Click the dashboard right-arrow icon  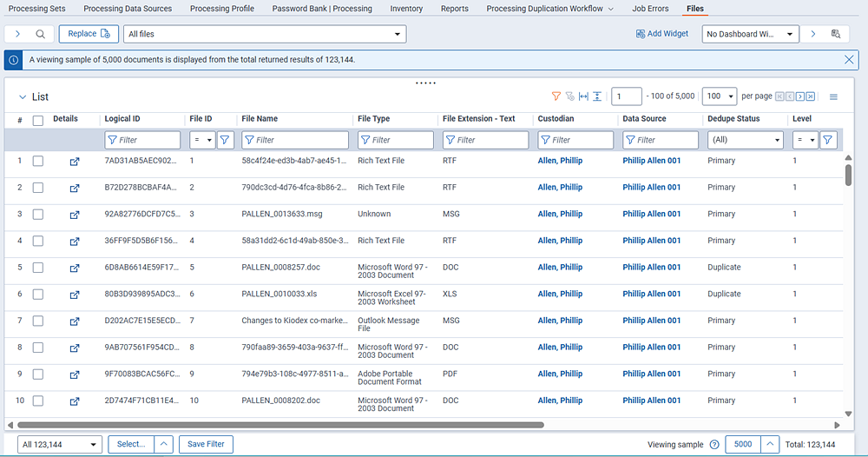(813, 34)
